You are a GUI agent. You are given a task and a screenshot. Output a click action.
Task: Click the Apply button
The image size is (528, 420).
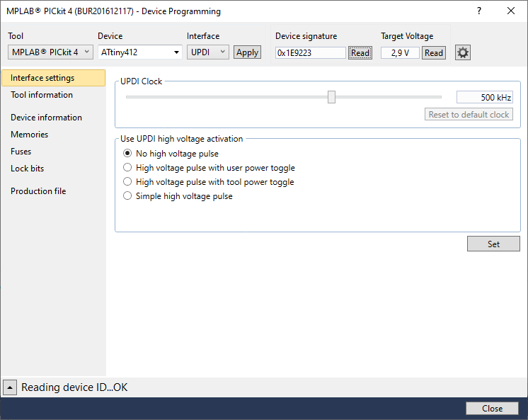click(247, 52)
